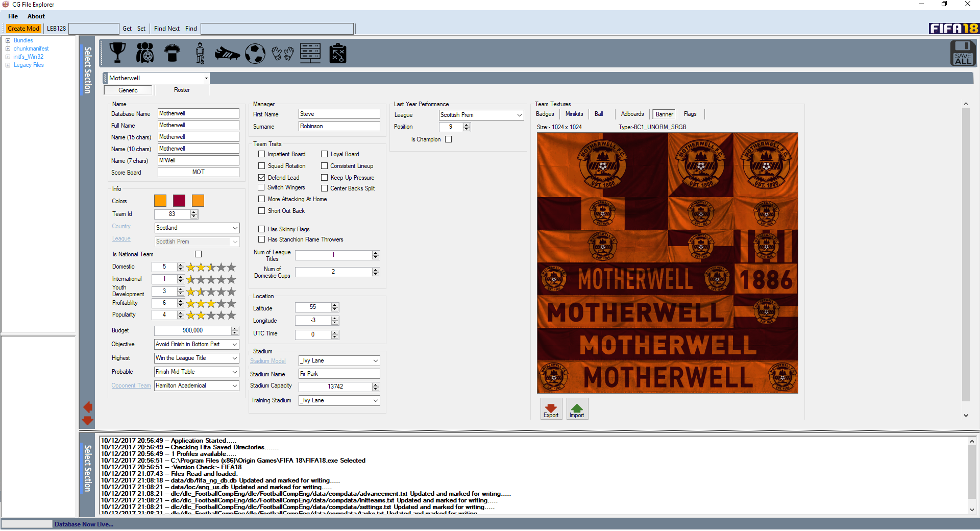
Task: Click the FIFA 18 logo
Action: 953,29
